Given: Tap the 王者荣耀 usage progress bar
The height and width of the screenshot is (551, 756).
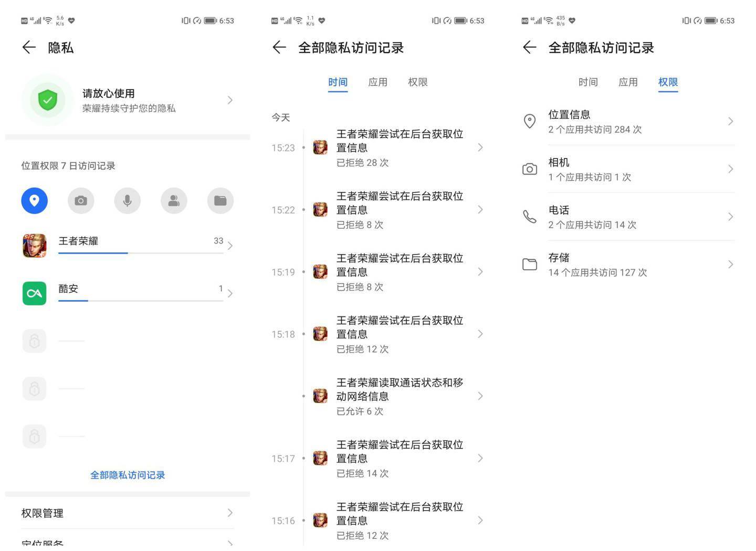Looking at the screenshot, I should point(141,253).
